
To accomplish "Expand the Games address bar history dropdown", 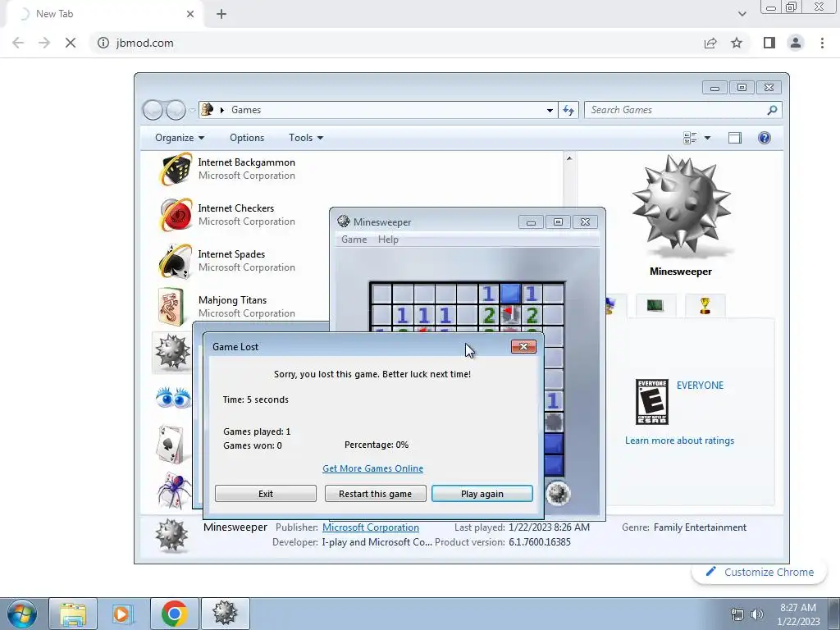I will [x=550, y=111].
